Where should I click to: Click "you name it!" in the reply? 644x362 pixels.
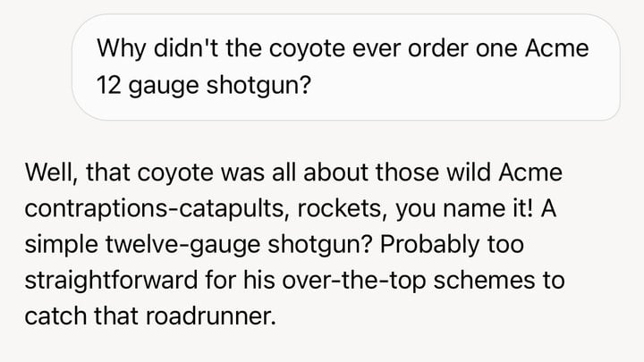pyautogui.click(x=464, y=208)
